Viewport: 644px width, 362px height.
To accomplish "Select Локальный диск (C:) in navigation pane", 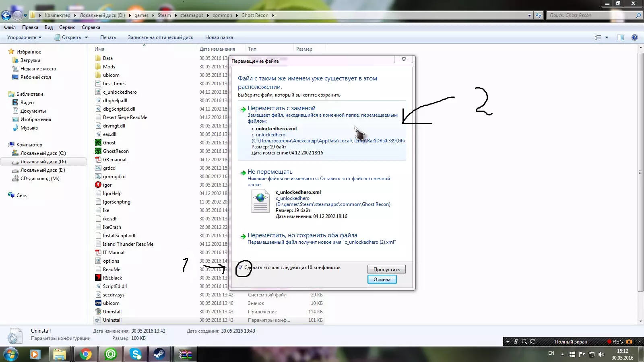I will coord(43,153).
